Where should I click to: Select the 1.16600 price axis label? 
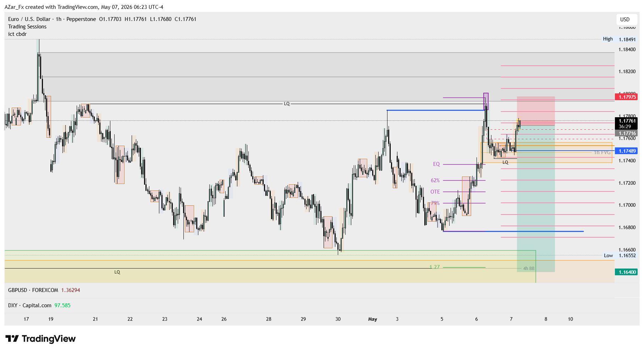click(x=627, y=250)
